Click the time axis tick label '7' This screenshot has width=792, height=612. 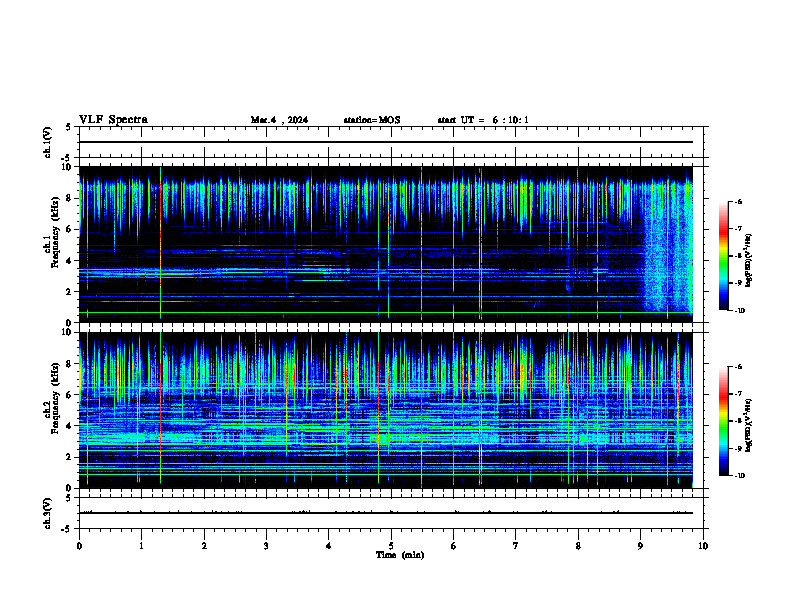point(516,546)
